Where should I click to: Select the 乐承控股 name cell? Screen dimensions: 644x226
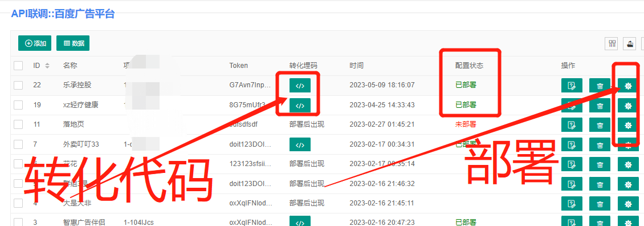[x=77, y=85]
